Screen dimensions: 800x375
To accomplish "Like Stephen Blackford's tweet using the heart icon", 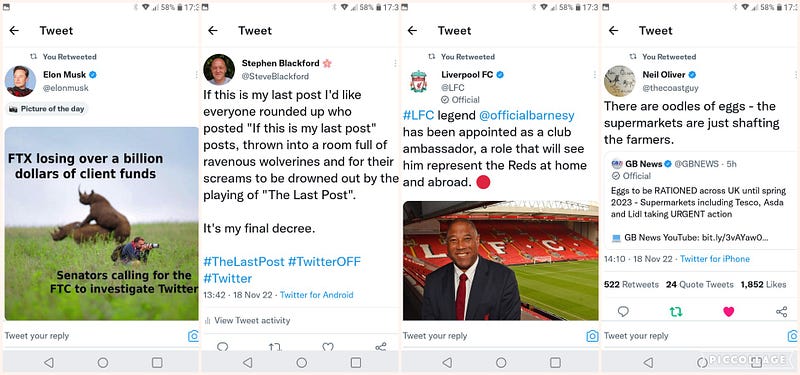I will [x=328, y=347].
